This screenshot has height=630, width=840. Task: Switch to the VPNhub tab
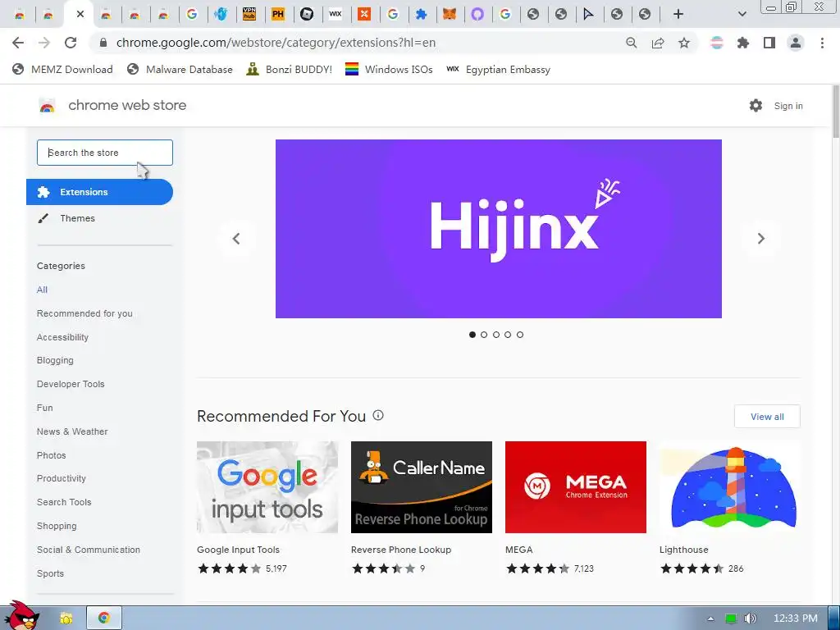click(249, 14)
